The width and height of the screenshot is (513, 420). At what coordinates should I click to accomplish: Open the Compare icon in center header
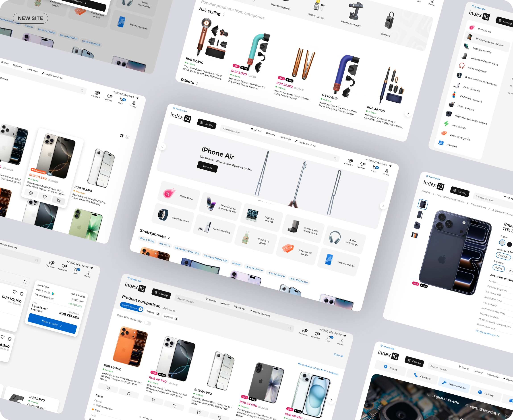[350, 161]
